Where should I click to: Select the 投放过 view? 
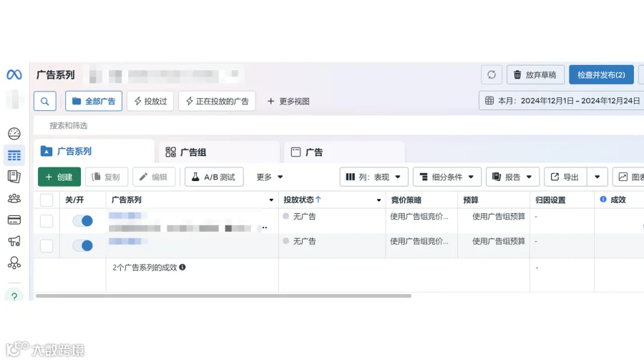(150, 101)
